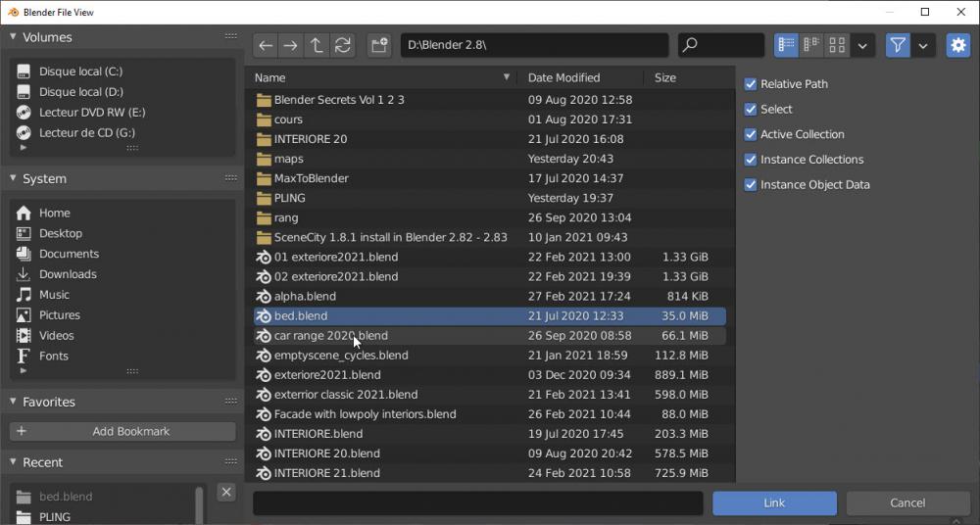Viewport: 980px width, 525px height.
Task: Collapse the Volumes panel
Action: coord(13,37)
